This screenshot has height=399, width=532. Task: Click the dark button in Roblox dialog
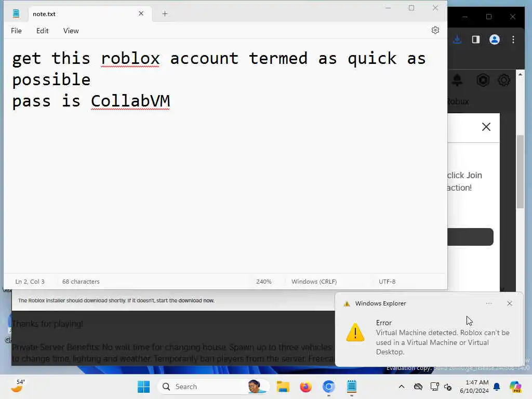coord(470,237)
